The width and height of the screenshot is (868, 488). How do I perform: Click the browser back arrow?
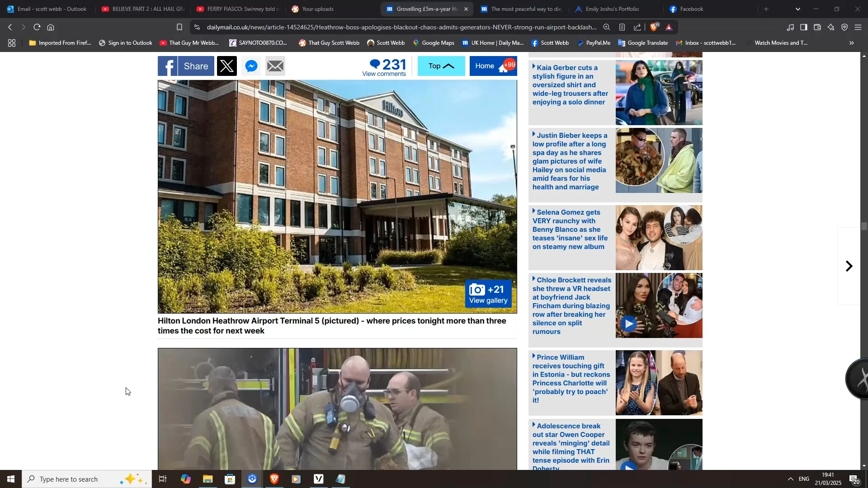click(10, 27)
